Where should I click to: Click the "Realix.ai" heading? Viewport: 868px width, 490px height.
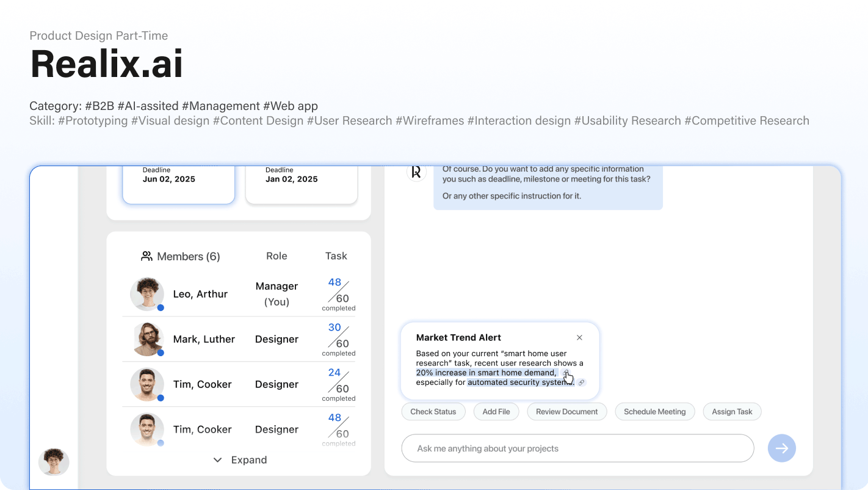[106, 64]
